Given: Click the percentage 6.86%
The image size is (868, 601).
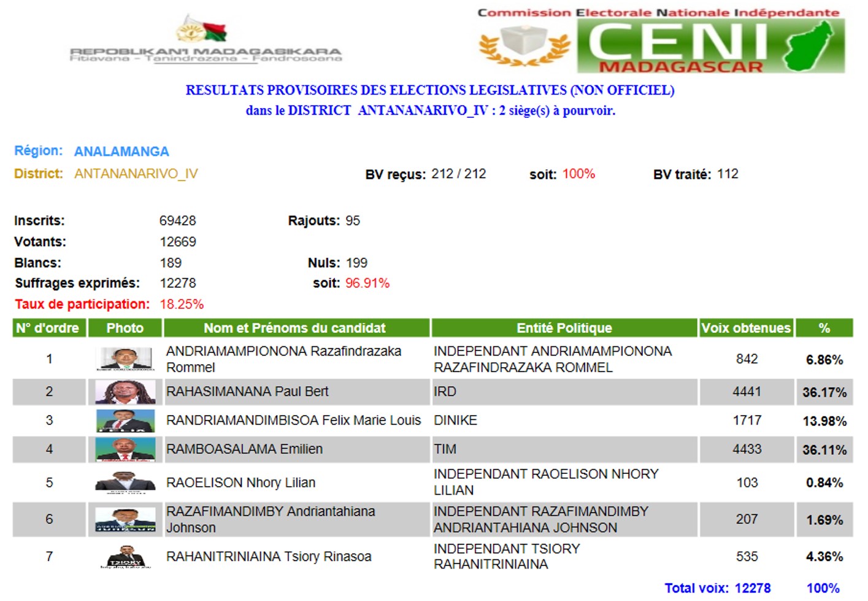Looking at the screenshot, I should (824, 360).
